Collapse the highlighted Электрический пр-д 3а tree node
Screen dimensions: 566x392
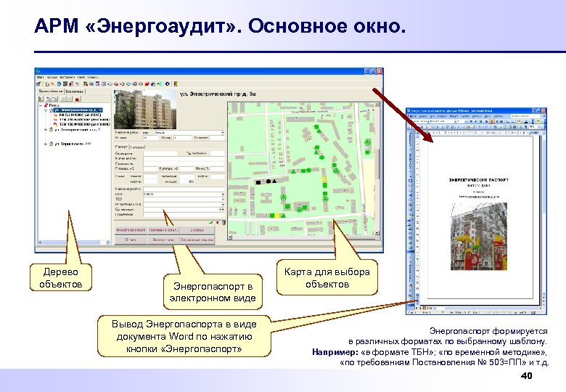[x=46, y=110]
